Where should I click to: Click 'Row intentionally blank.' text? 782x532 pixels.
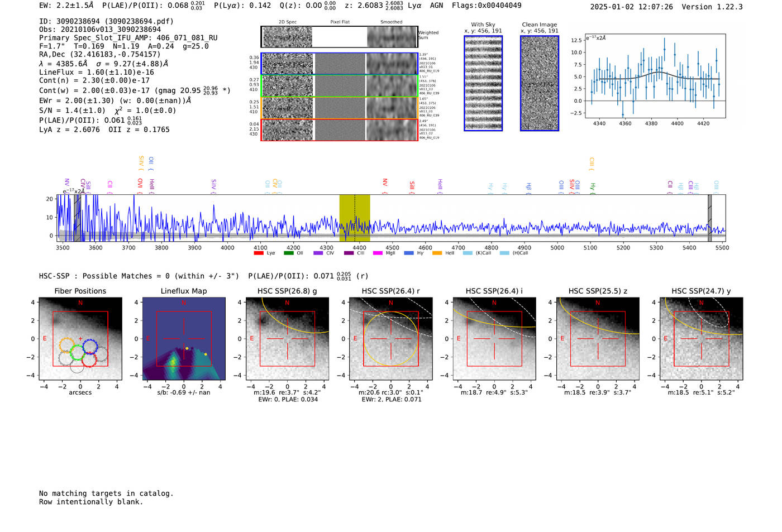pyautogui.click(x=91, y=502)
